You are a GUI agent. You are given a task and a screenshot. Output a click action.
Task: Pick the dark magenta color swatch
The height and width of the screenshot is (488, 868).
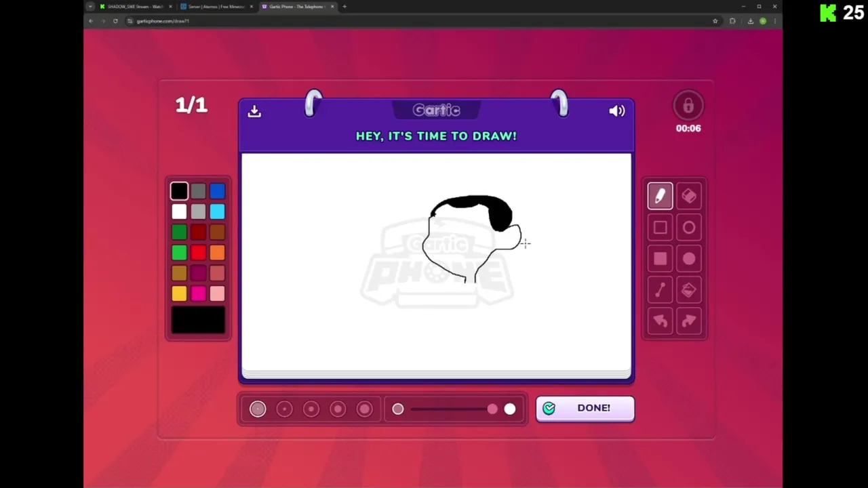198,273
